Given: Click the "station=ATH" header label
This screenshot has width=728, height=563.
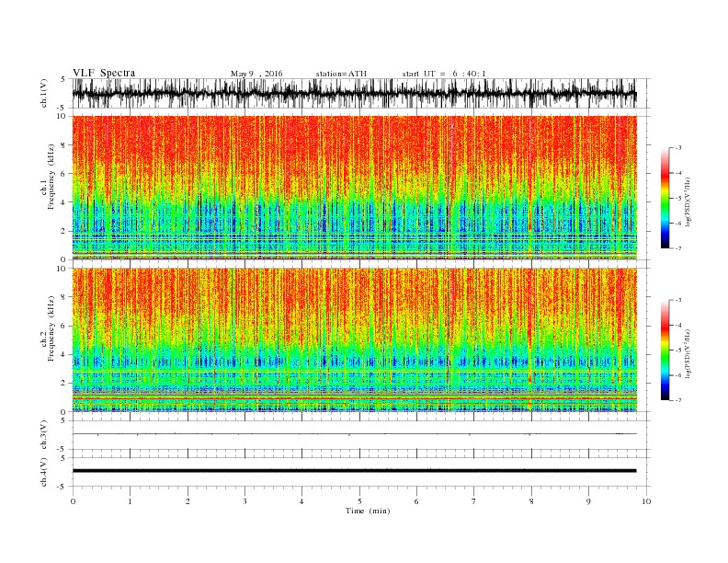Looking at the screenshot, I should [341, 74].
